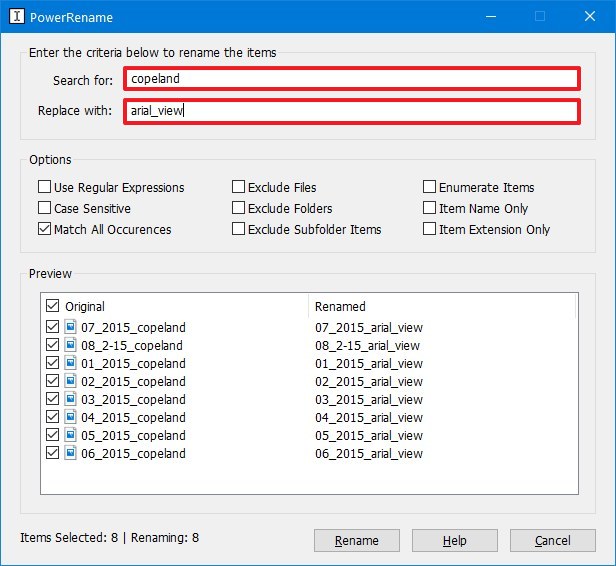Screen dimensions: 616x566
Task: Select the file name 06_2015_copeland
Action: 133,454
